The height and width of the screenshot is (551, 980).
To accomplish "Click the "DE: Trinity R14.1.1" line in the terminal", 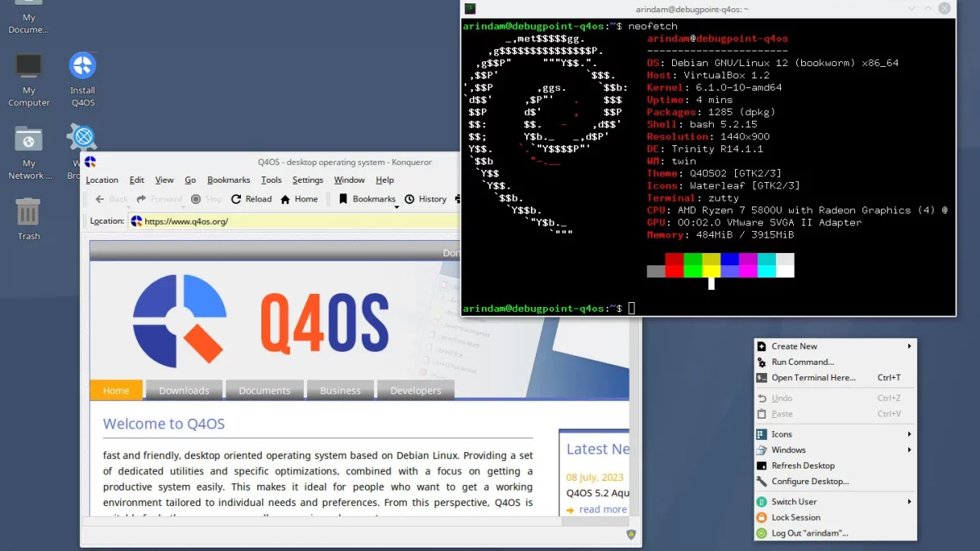I will [x=705, y=149].
